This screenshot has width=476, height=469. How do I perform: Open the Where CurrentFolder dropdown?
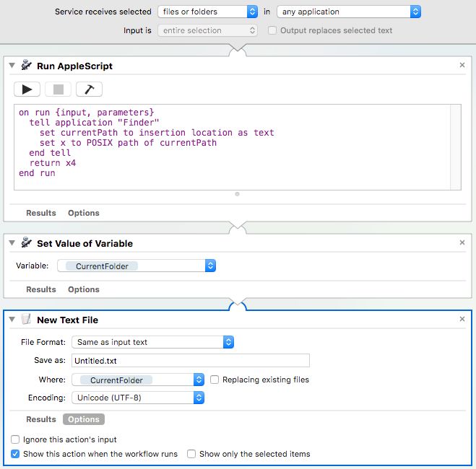point(138,380)
